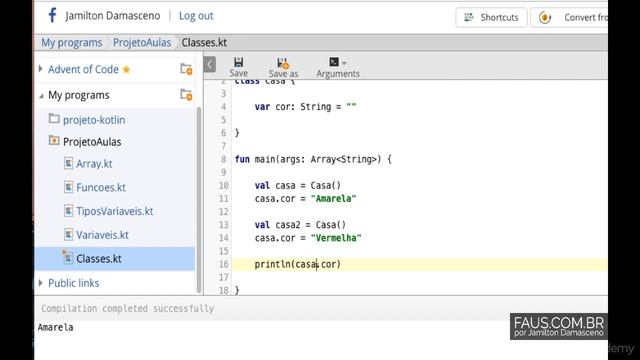The height and width of the screenshot is (360, 640).
Task: Expand the Advent of Code section
Action: (x=40, y=69)
